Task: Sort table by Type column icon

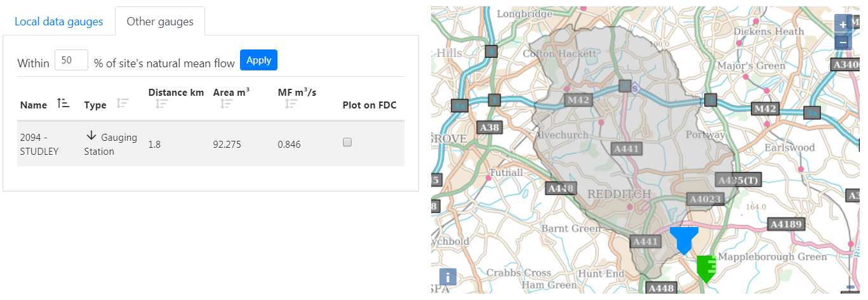Action: point(123,103)
